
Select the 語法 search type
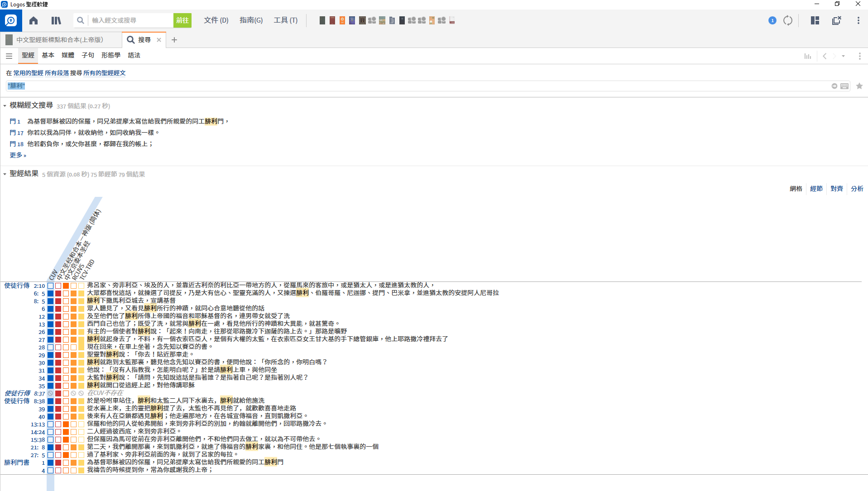tap(134, 55)
